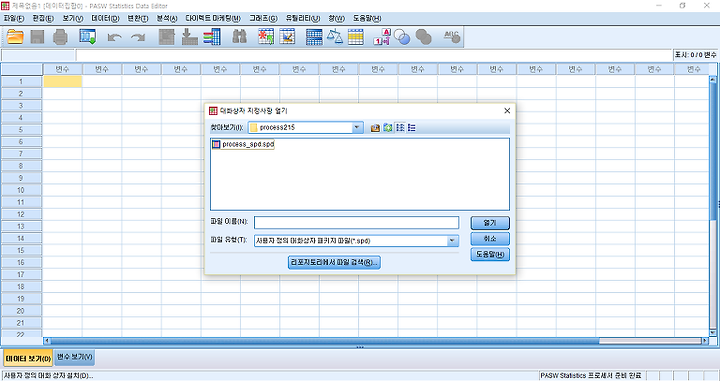The height and width of the screenshot is (381, 720).
Task: Click the repository file search button
Action: [334, 263]
